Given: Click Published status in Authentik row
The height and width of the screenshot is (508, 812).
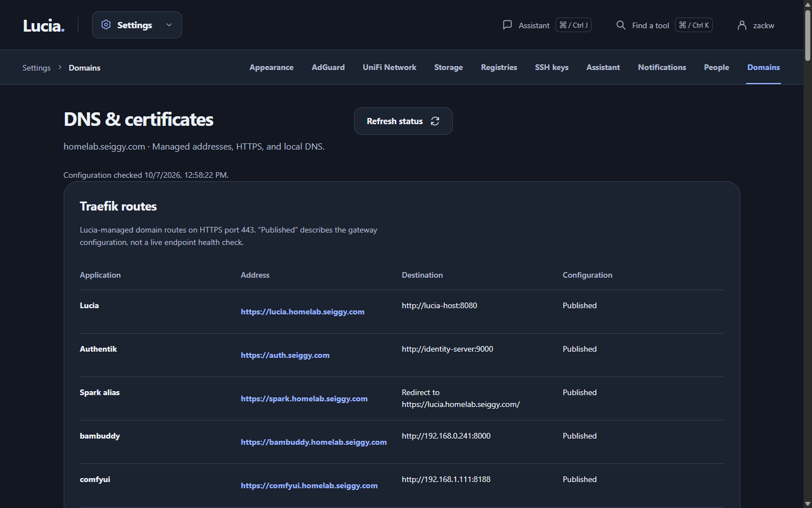Looking at the screenshot, I should pos(580,349).
